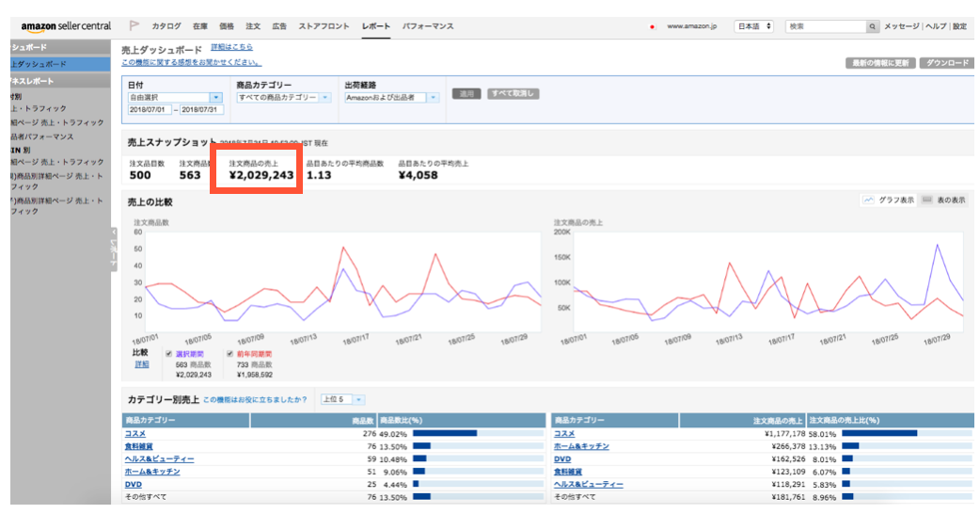Screen dimensions: 980x514
Task: Collapse the left sidebar with its handle
Action: pos(114,249)
